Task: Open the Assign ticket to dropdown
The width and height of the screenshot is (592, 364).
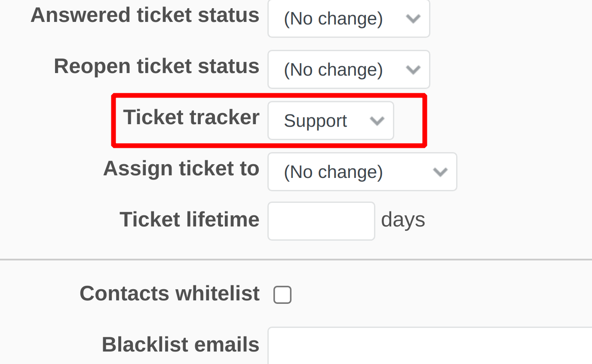Action: tap(362, 171)
